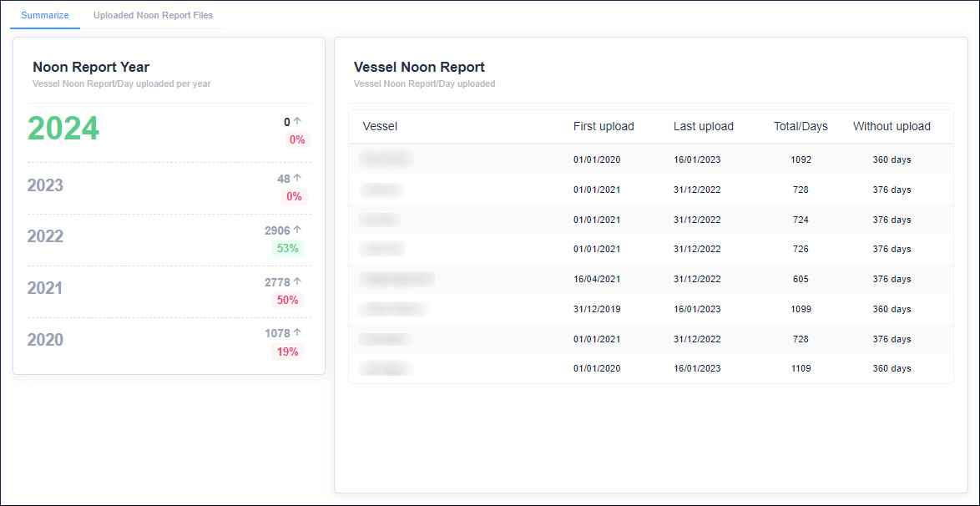Image resolution: width=980 pixels, height=506 pixels.
Task: Select the vessel row with 1092 total days
Action: click(x=650, y=159)
